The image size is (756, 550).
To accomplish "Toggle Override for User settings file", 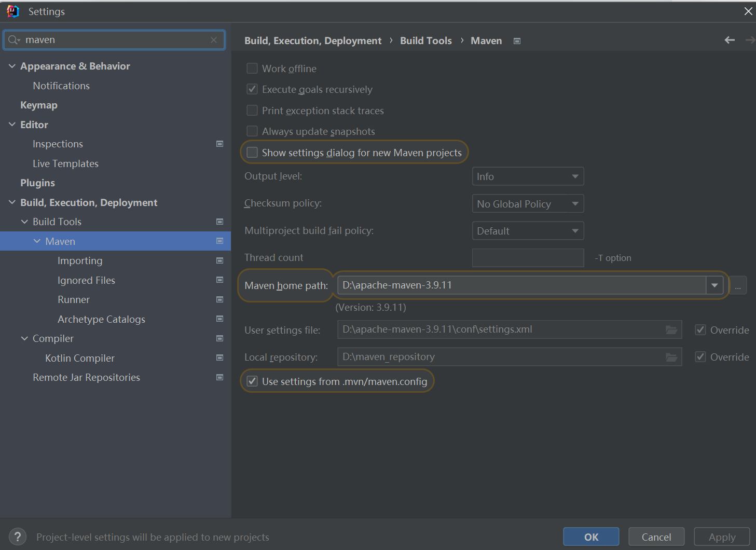I will tap(700, 329).
